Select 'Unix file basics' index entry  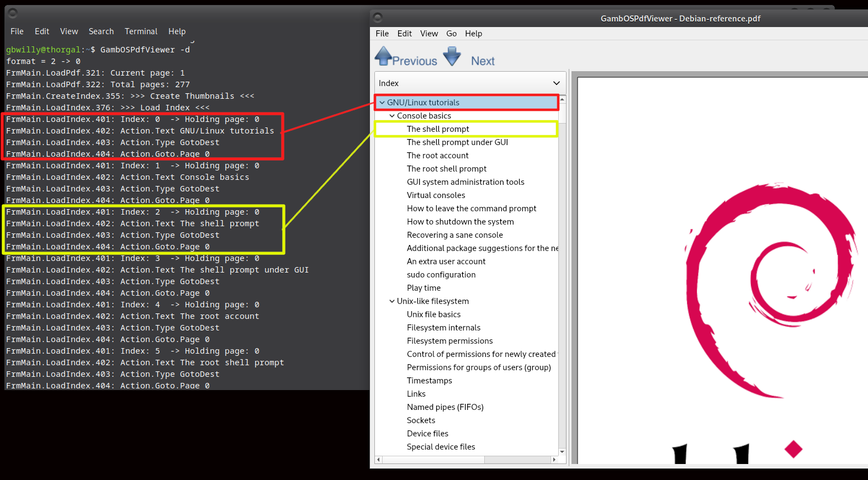[x=433, y=314]
